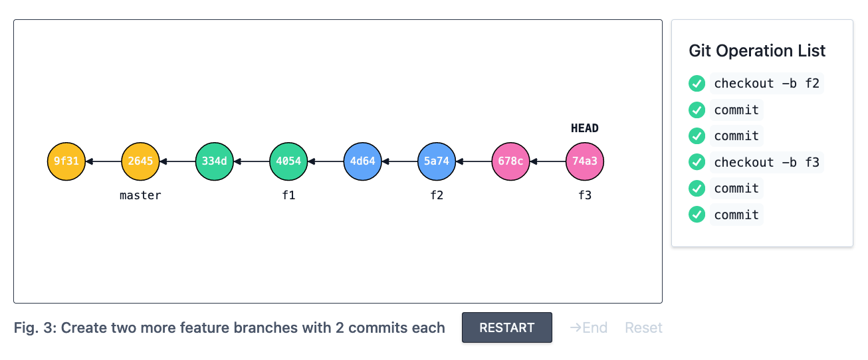Click blue commit node 4d64

[362, 161]
